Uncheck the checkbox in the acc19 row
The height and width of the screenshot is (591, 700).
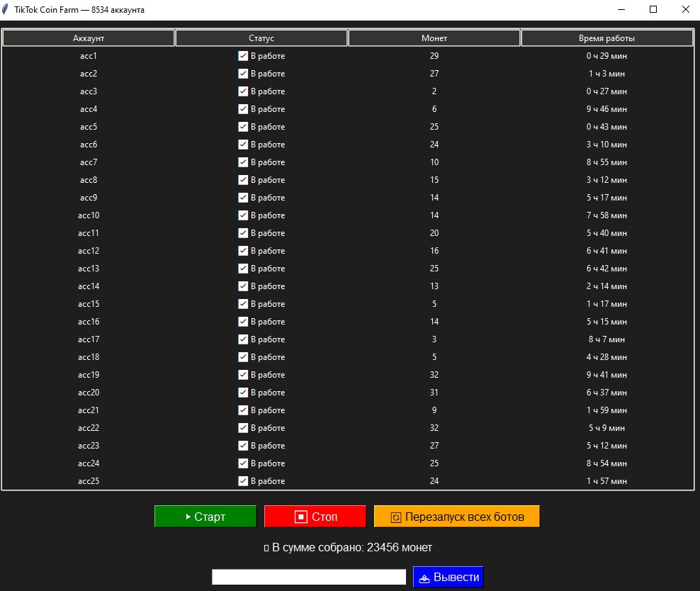click(243, 375)
